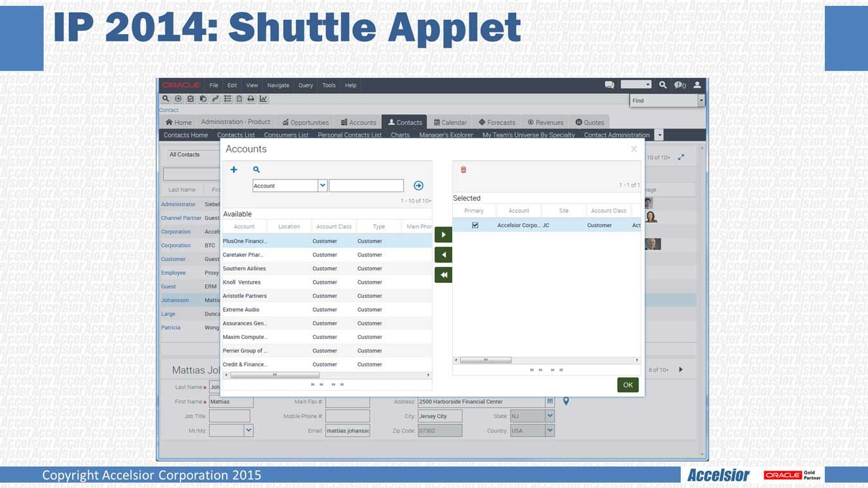This screenshot has width=868, height=488.
Task: Click the OK button
Action: click(628, 385)
